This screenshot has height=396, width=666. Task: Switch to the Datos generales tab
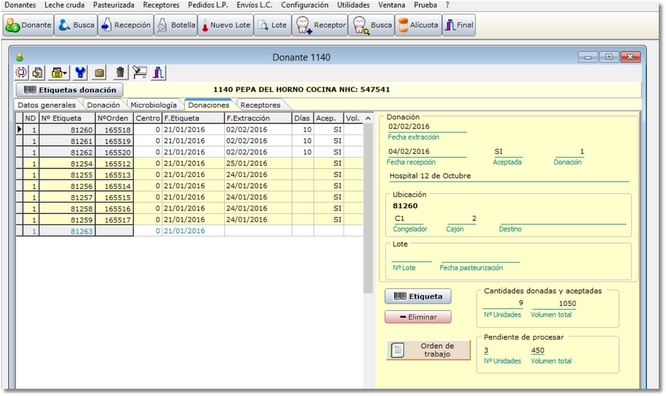[x=47, y=105]
